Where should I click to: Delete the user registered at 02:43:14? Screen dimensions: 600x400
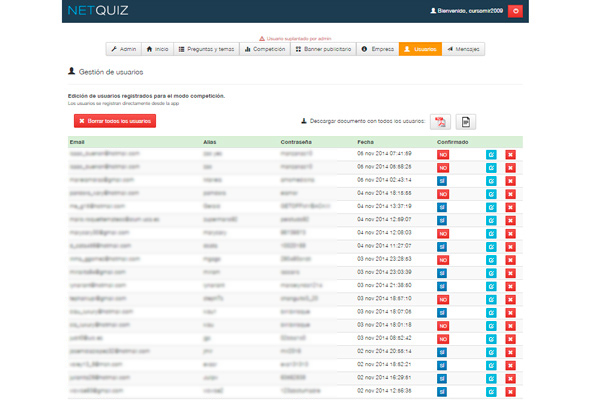pyautogui.click(x=510, y=181)
